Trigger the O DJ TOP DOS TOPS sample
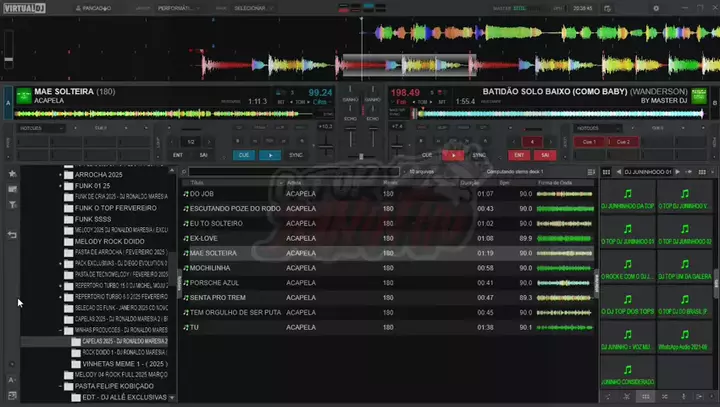This screenshot has width=720, height=407. point(628,303)
